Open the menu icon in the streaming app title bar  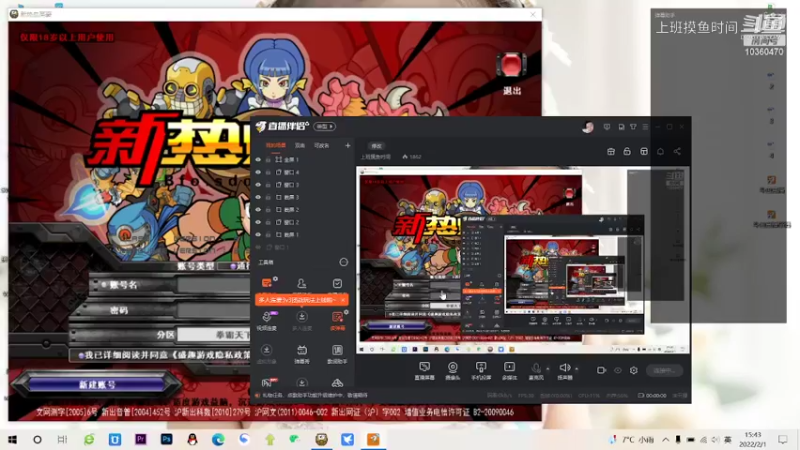pyautogui.click(x=645, y=127)
